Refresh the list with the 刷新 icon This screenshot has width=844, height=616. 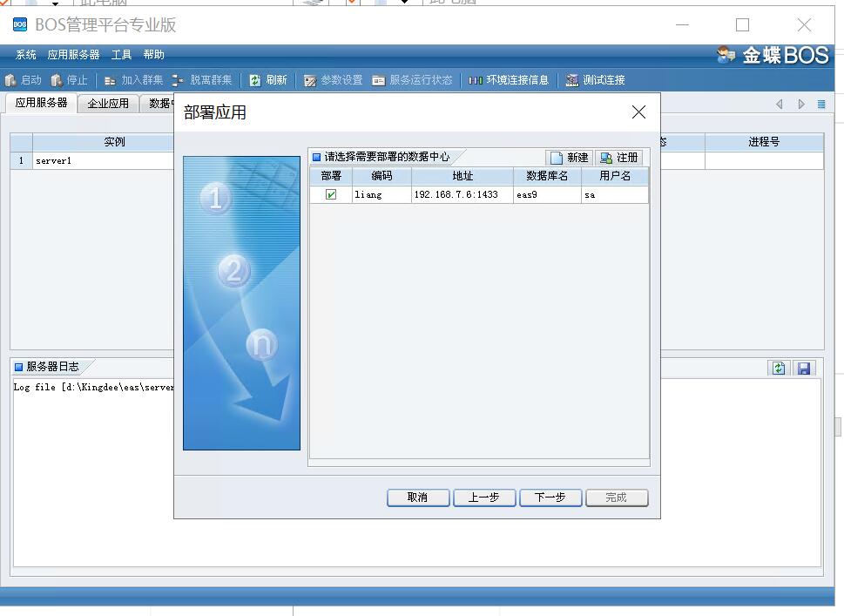click(255, 81)
